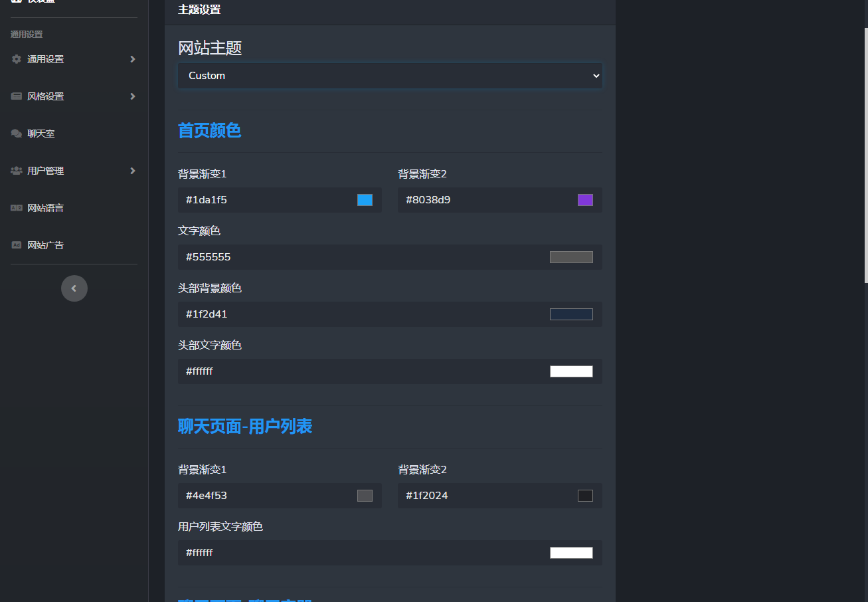This screenshot has height=602, width=868.
Task: Open the 文字颜色 gray color swatch
Action: 571,257
